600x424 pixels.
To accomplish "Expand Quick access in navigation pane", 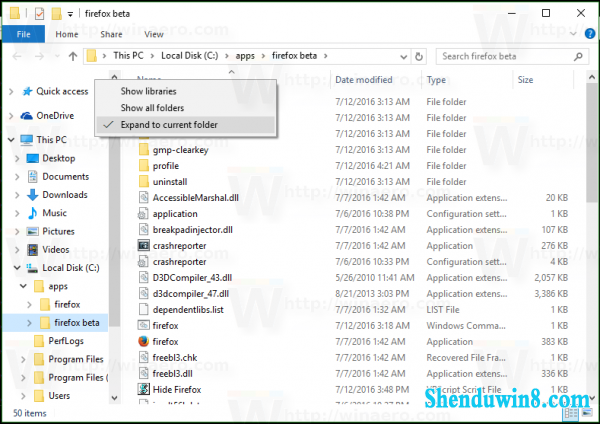I will coord(11,91).
